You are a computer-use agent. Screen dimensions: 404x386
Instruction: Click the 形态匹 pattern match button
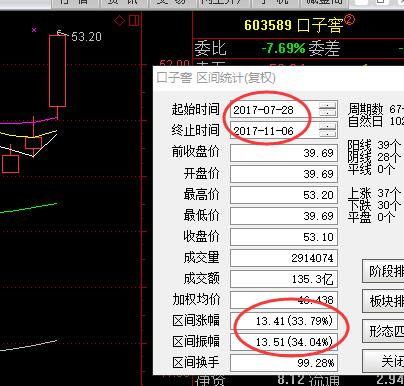pos(383,331)
